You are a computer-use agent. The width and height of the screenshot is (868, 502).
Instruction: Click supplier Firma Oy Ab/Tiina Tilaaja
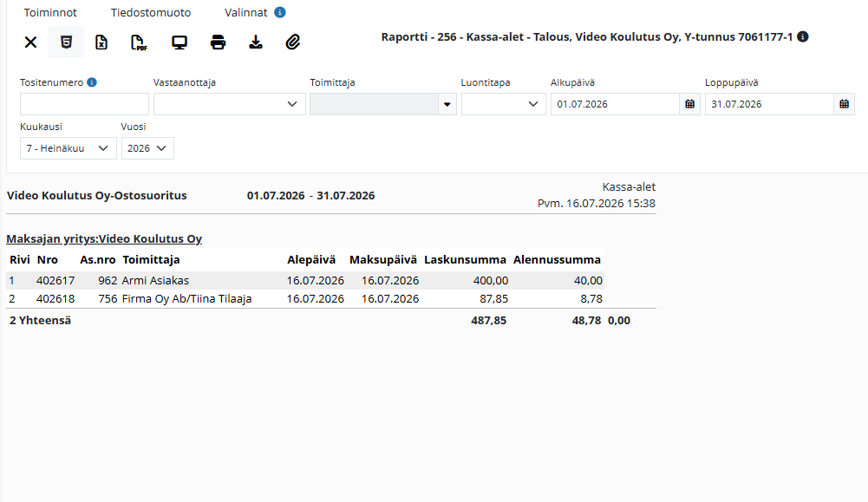[x=186, y=299]
